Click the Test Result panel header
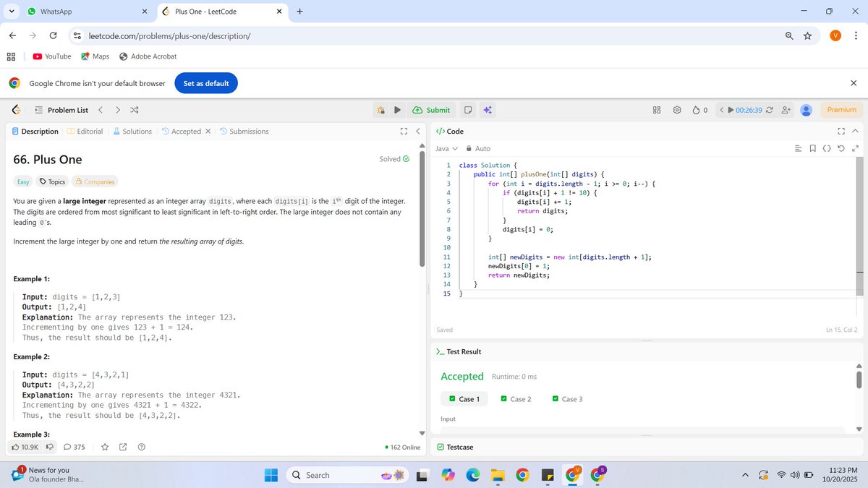868x488 pixels. (459, 351)
